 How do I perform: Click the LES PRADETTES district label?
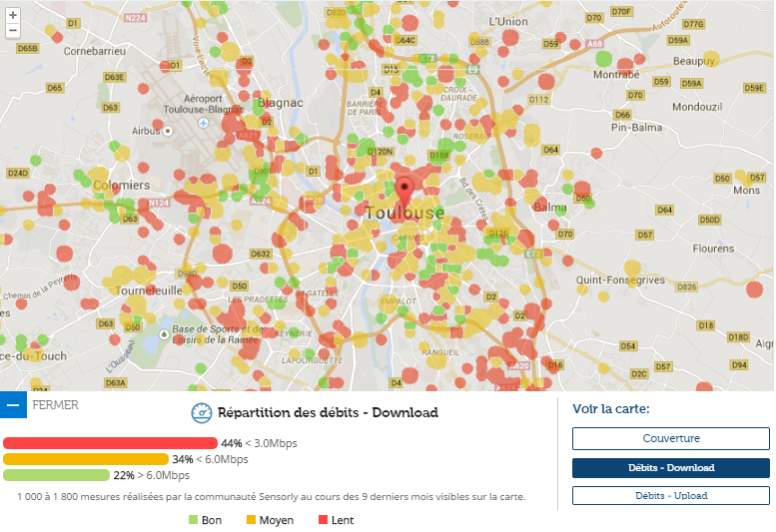258,299
